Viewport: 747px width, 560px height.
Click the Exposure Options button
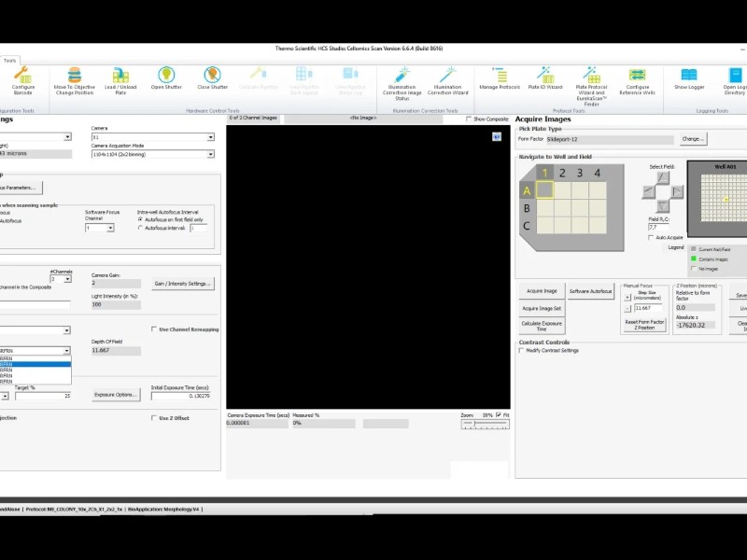(x=115, y=395)
